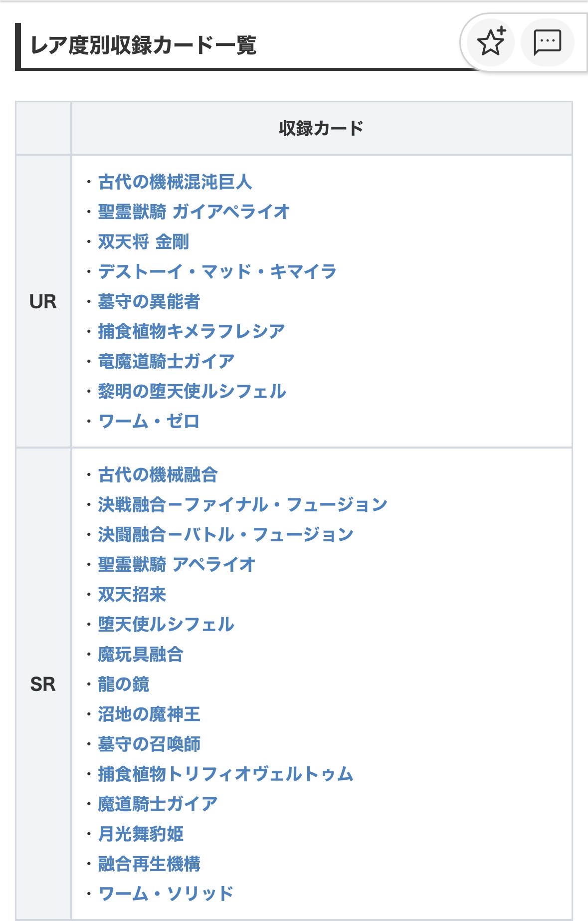This screenshot has width=588, height=921.
Task: Open 捕食植物キメラフレシア card link
Action: tap(192, 331)
